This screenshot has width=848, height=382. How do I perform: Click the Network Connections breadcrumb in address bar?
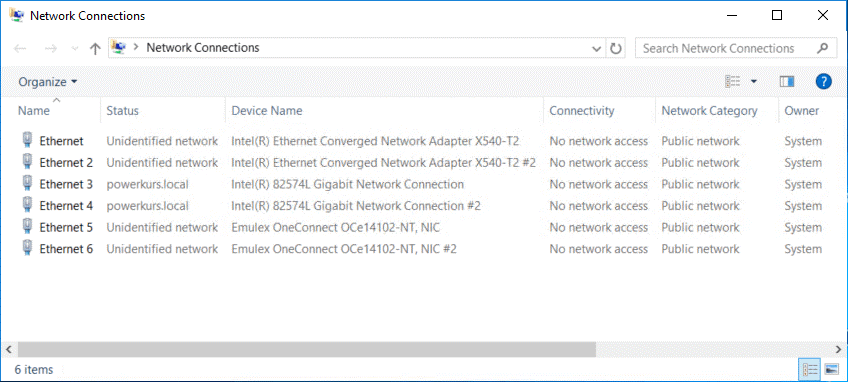[x=203, y=48]
